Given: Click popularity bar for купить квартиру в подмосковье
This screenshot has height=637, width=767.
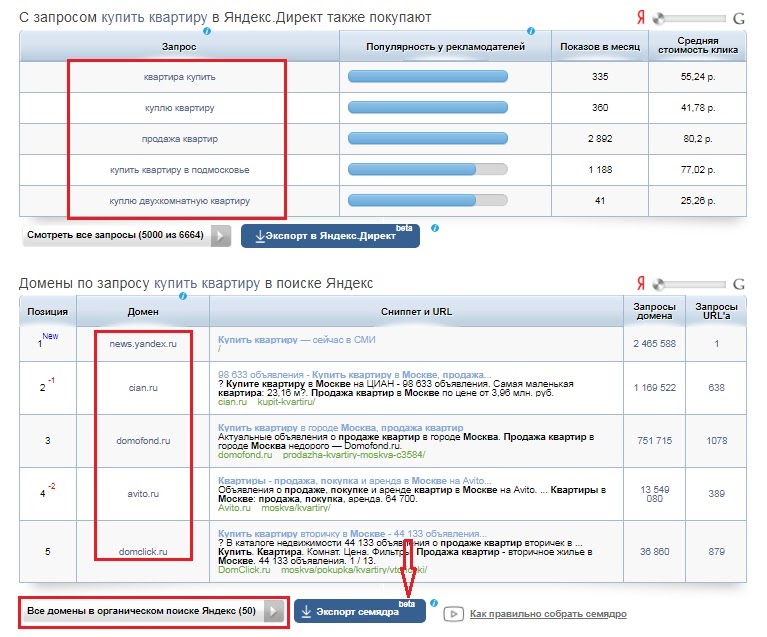Looking at the screenshot, I should [428, 170].
